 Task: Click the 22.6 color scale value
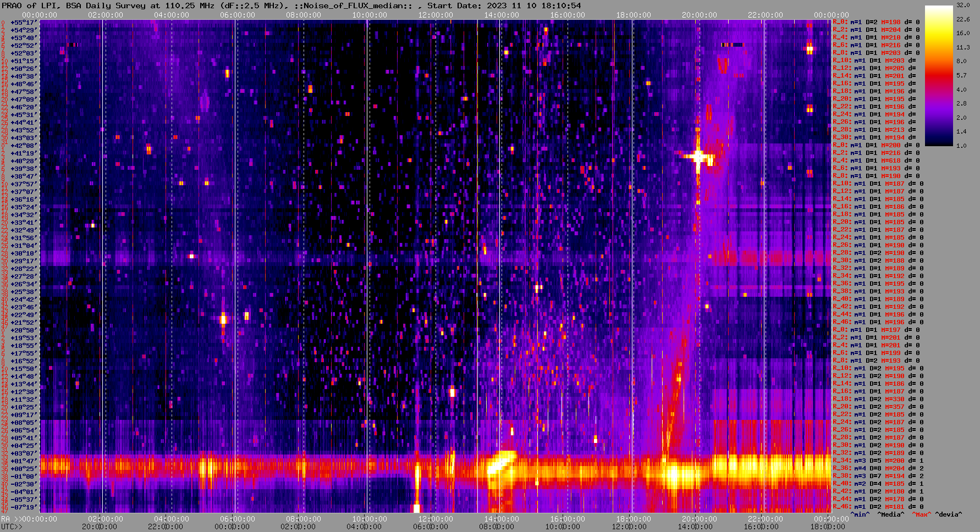point(963,19)
